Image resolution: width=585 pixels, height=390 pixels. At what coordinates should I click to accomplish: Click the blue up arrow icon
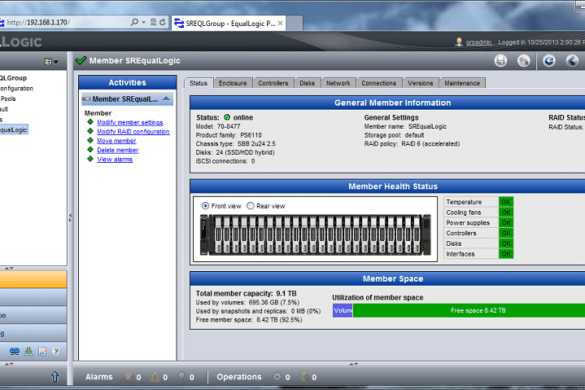tap(55, 377)
